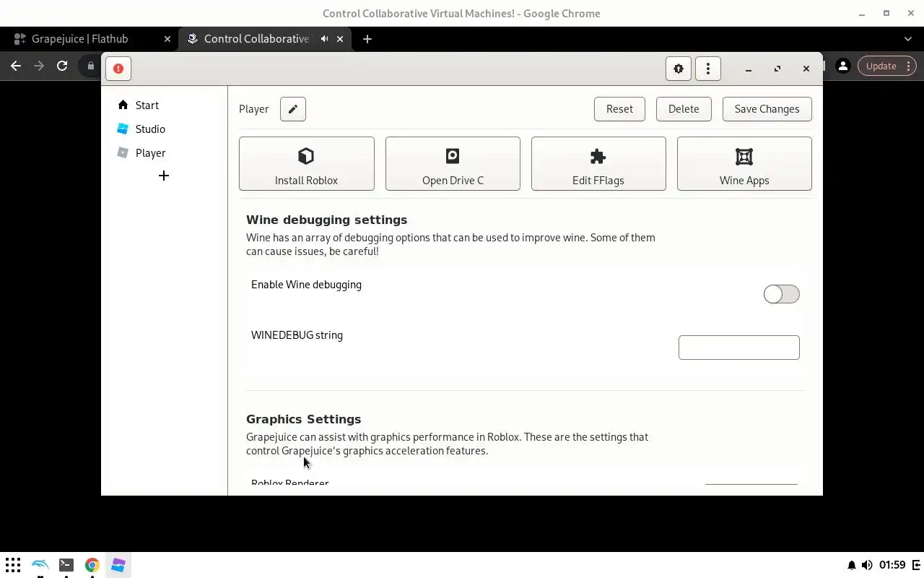Viewport: 924px width, 578px height.
Task: Open the three-dot menu in Grapejuice header
Action: tap(708, 69)
